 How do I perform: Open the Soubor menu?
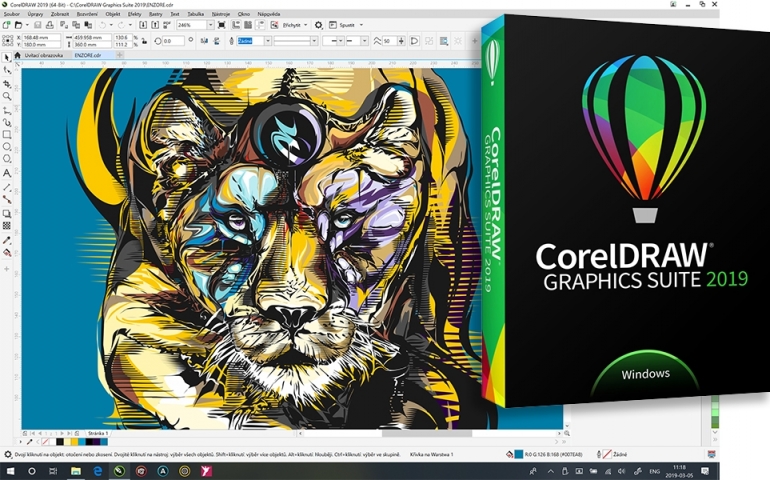click(x=12, y=14)
